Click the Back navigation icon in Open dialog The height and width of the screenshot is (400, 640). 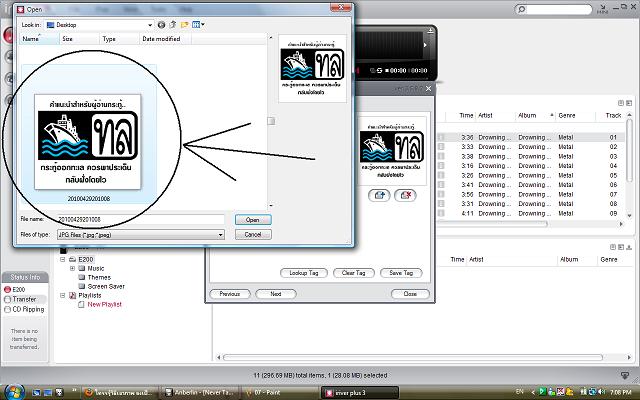161,24
